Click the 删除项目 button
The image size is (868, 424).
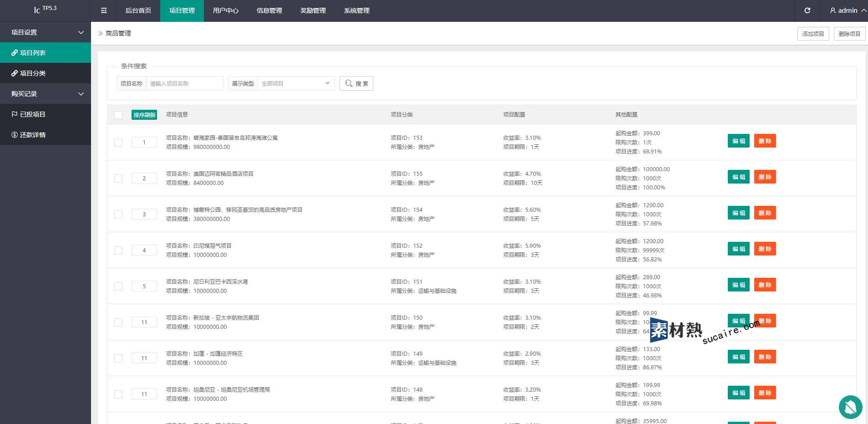point(849,34)
